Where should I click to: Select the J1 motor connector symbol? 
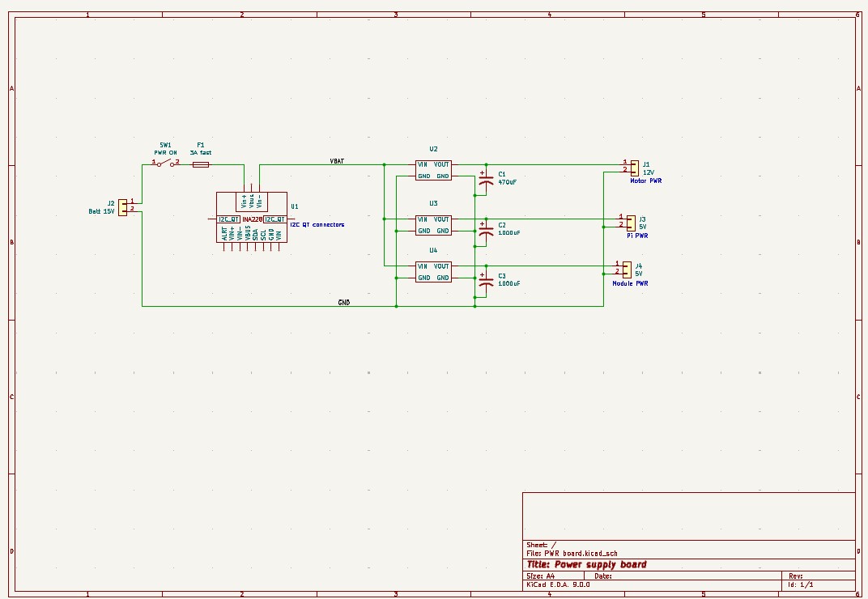[x=634, y=168]
